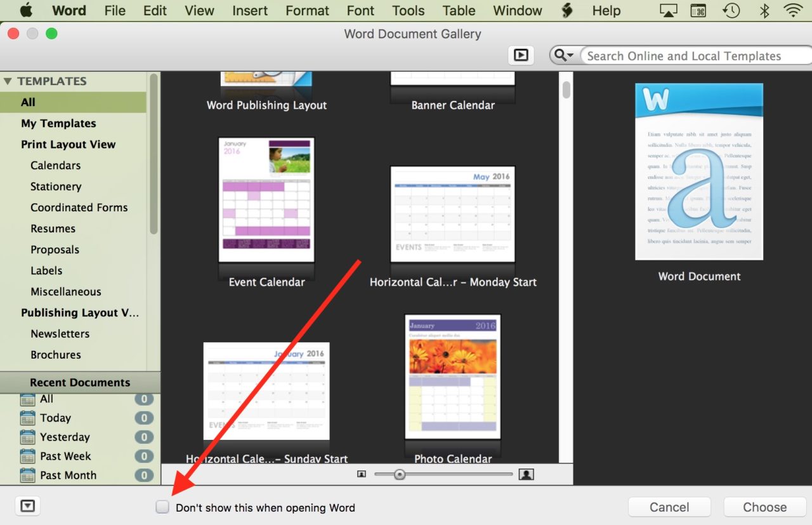The image size is (812, 525).
Task: Open the Table menu
Action: pyautogui.click(x=459, y=10)
